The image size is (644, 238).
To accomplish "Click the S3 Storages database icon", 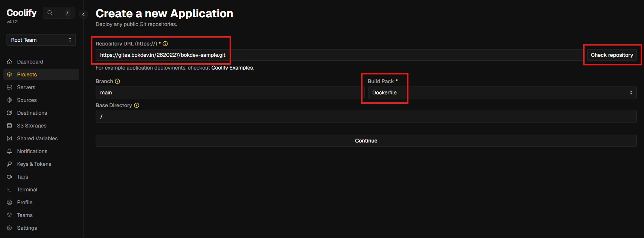I will pyautogui.click(x=9, y=126).
